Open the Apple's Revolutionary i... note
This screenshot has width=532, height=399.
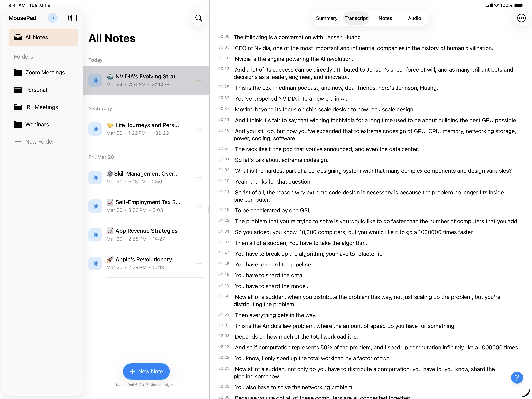(146, 263)
